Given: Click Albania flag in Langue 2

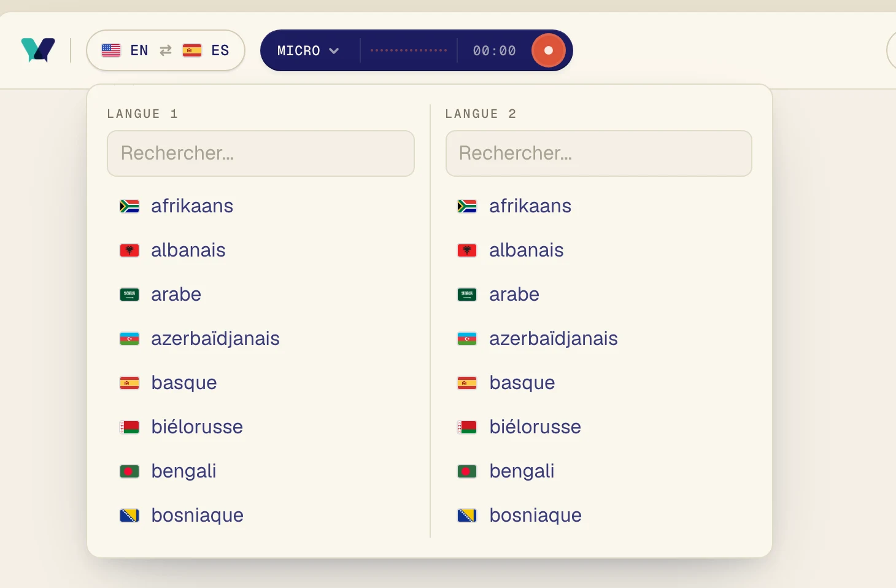Looking at the screenshot, I should (x=467, y=250).
